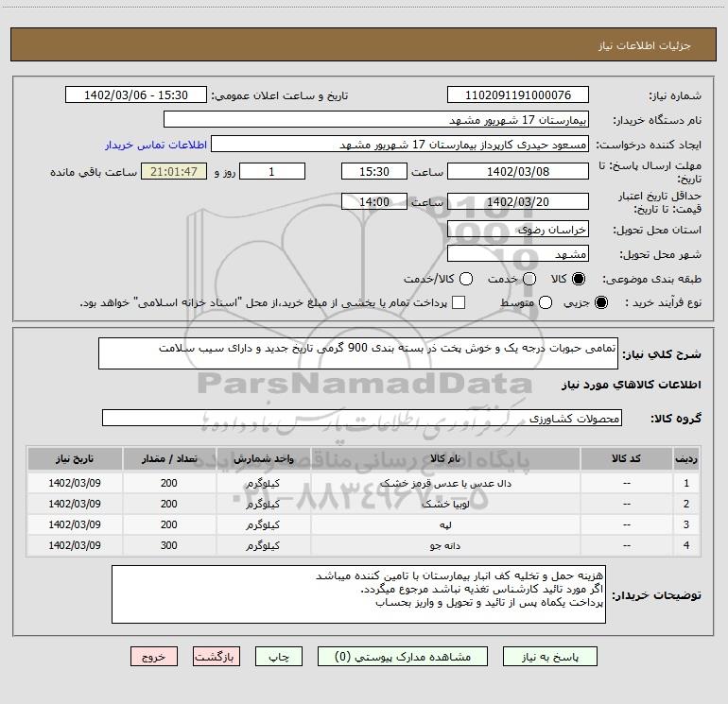This screenshot has width=728, height=704.
Task: Click the چاپ print button
Action: pos(279,656)
